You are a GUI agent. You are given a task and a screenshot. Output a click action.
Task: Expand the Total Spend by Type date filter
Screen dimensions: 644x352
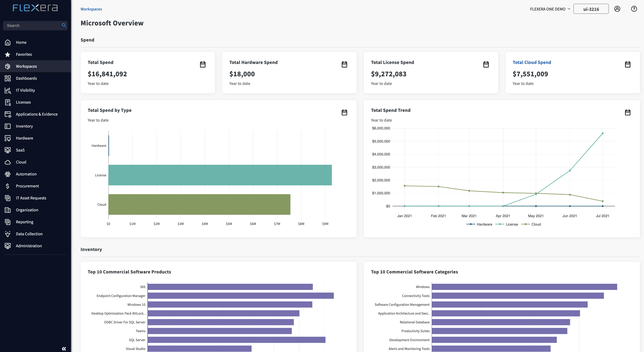click(x=344, y=112)
